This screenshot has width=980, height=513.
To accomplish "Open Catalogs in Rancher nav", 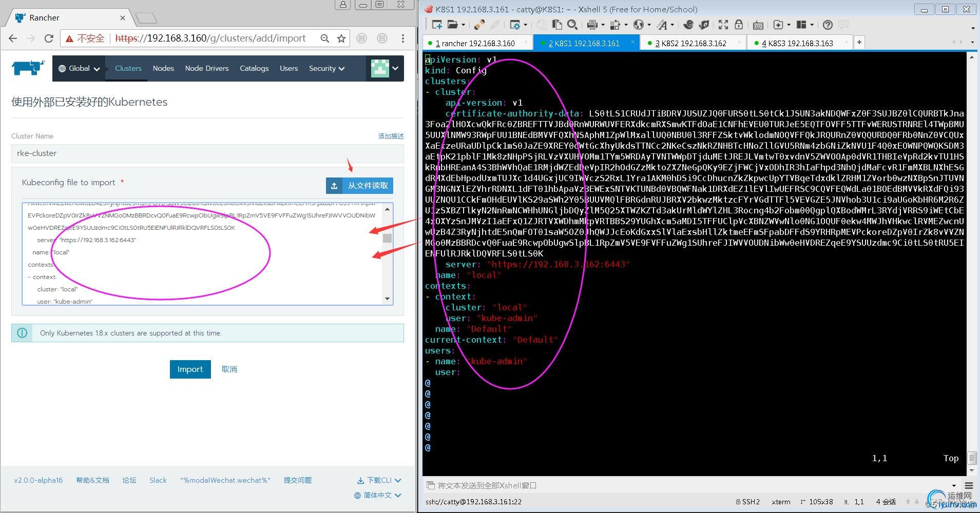I will coord(254,68).
